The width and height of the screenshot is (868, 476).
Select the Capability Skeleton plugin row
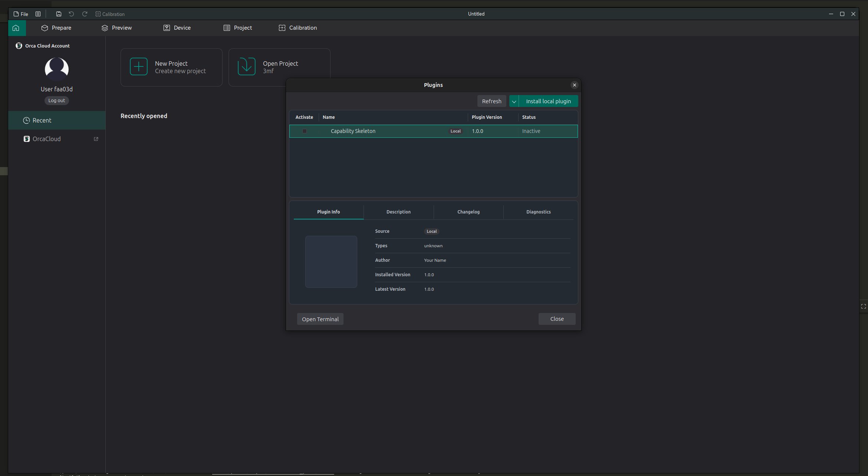tap(434, 131)
